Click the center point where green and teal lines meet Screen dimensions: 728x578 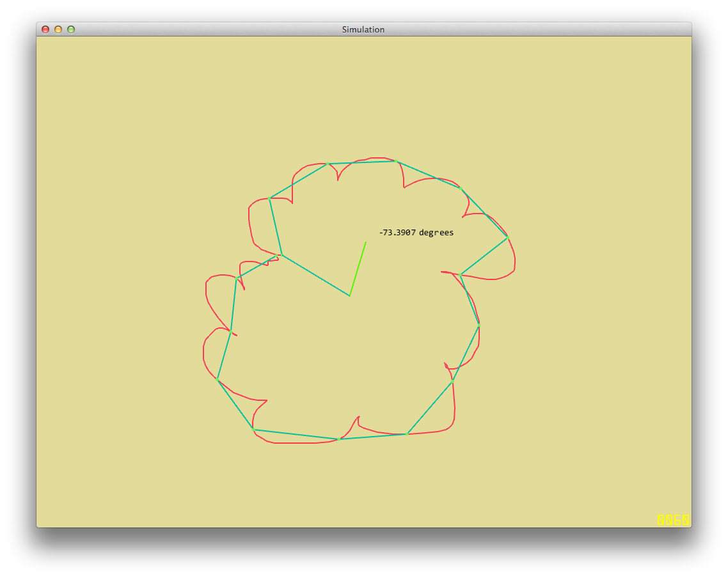pyautogui.click(x=350, y=295)
